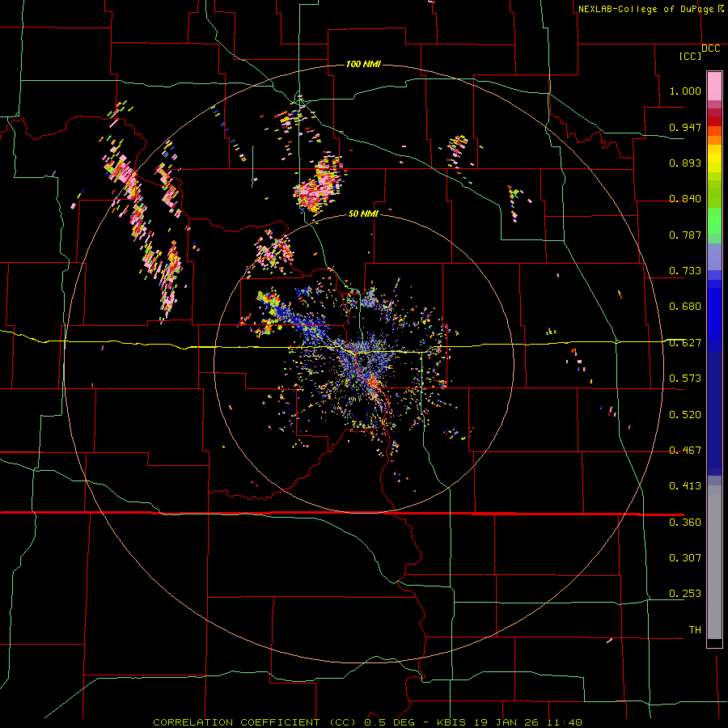This screenshot has width=728, height=728.
Task: Click the 0.733 scale value
Action: click(685, 271)
